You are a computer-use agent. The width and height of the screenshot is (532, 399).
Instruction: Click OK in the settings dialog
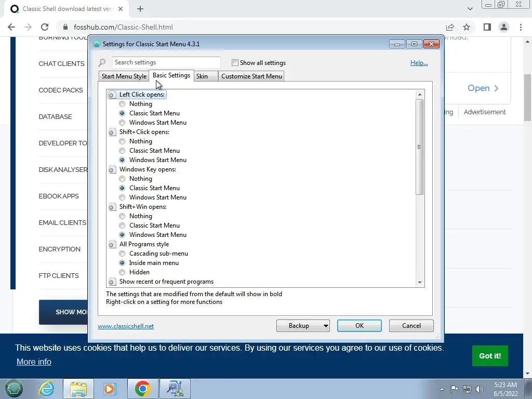click(360, 326)
